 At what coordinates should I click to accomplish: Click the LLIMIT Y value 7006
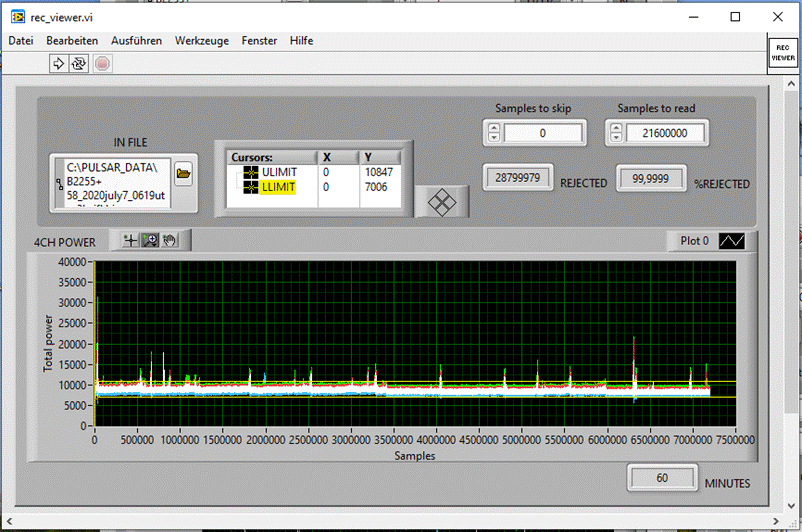click(x=376, y=187)
